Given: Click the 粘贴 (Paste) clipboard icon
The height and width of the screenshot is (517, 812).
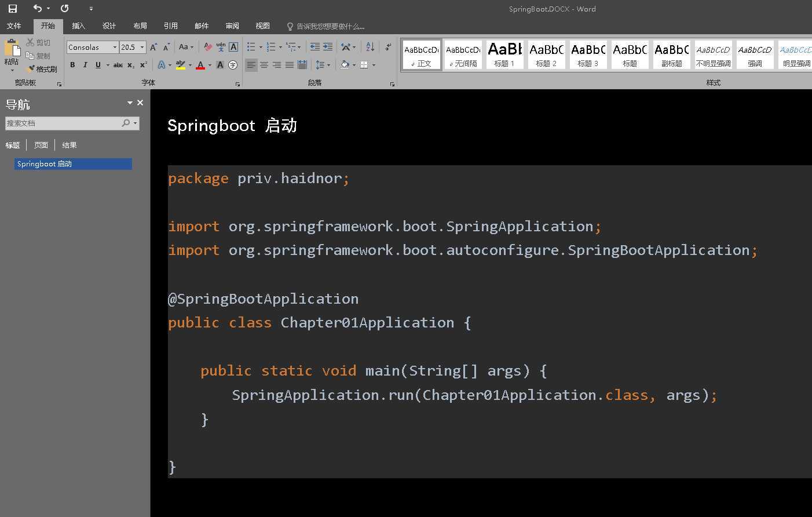Looking at the screenshot, I should [12, 48].
